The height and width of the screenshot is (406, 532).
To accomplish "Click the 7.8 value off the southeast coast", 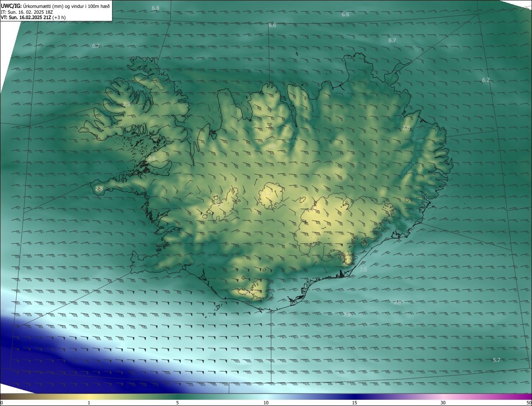I will pyautogui.click(x=363, y=269).
